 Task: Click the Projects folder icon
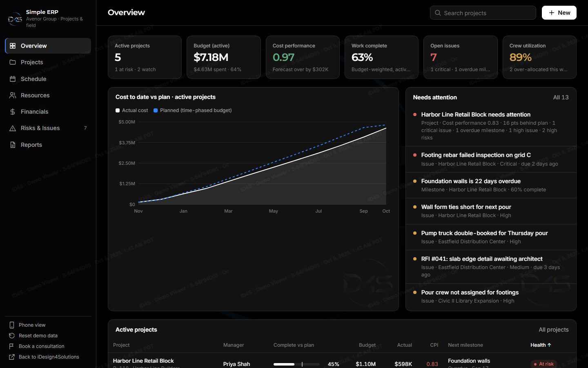(x=13, y=62)
